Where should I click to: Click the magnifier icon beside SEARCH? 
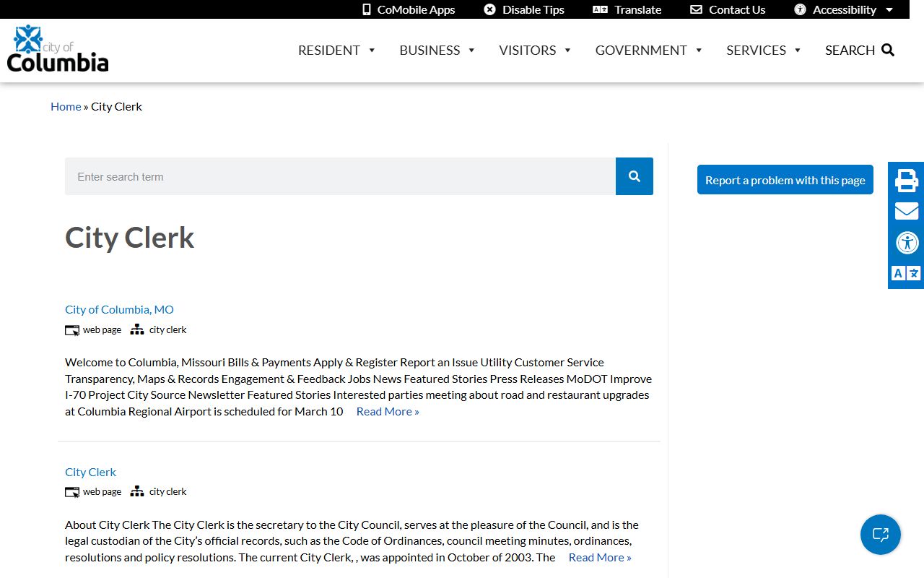tap(888, 50)
